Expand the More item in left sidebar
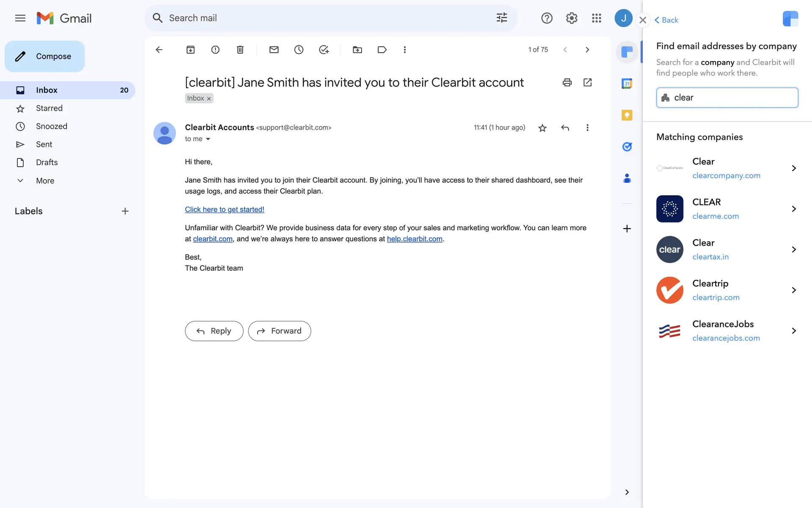812x508 pixels. [x=45, y=181]
